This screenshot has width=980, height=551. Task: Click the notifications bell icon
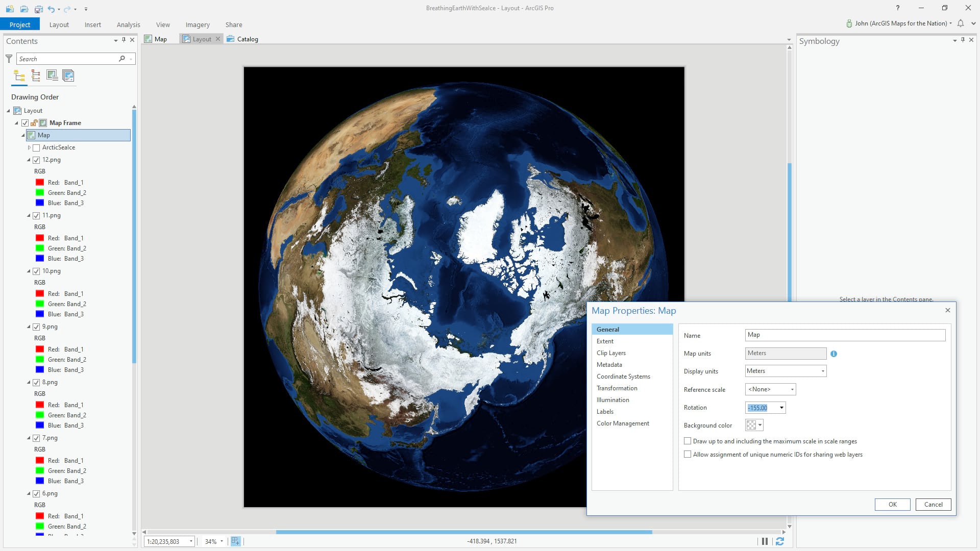tap(961, 23)
